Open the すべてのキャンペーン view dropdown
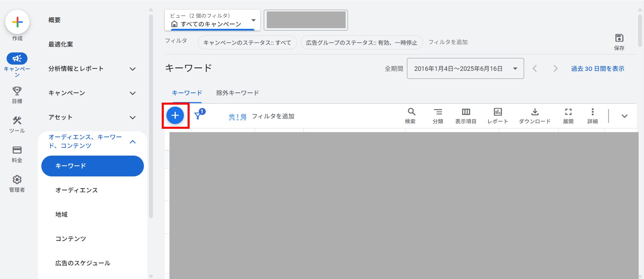The width and height of the screenshot is (644, 279). coord(212,20)
